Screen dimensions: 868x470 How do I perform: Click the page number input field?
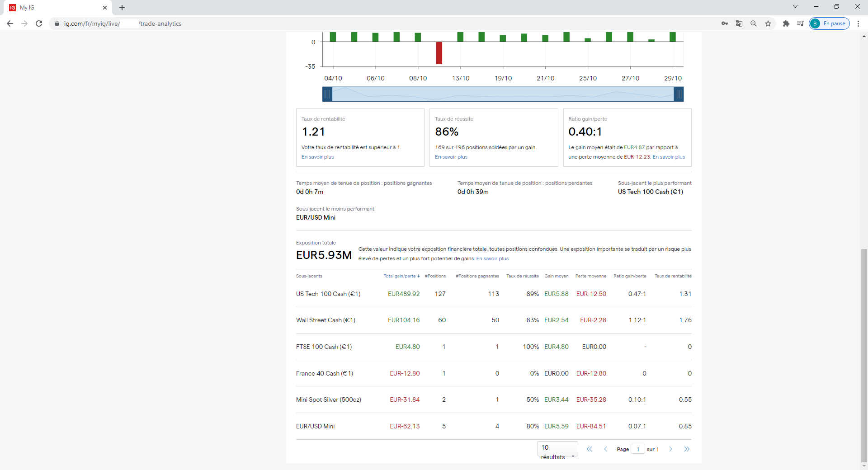(637, 449)
